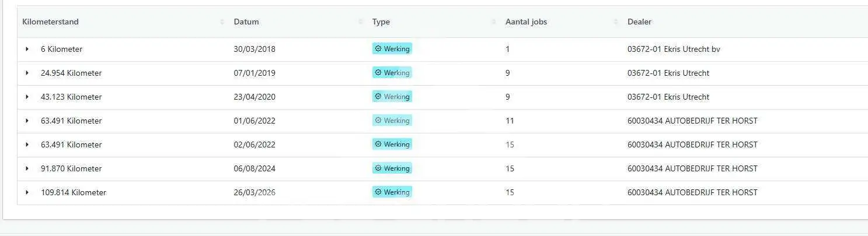Click Werking badge icon for 07/01/2019
Viewport: 868px width, 236px height.
(x=378, y=73)
